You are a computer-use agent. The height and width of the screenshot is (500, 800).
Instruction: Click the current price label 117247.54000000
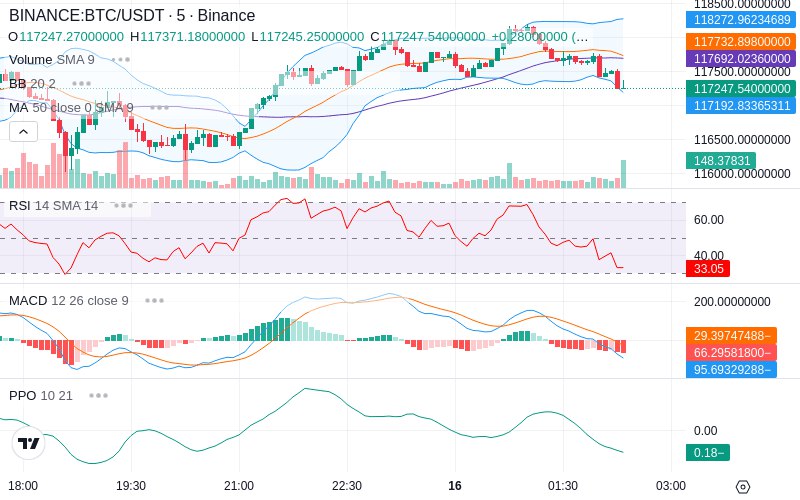coord(741,88)
